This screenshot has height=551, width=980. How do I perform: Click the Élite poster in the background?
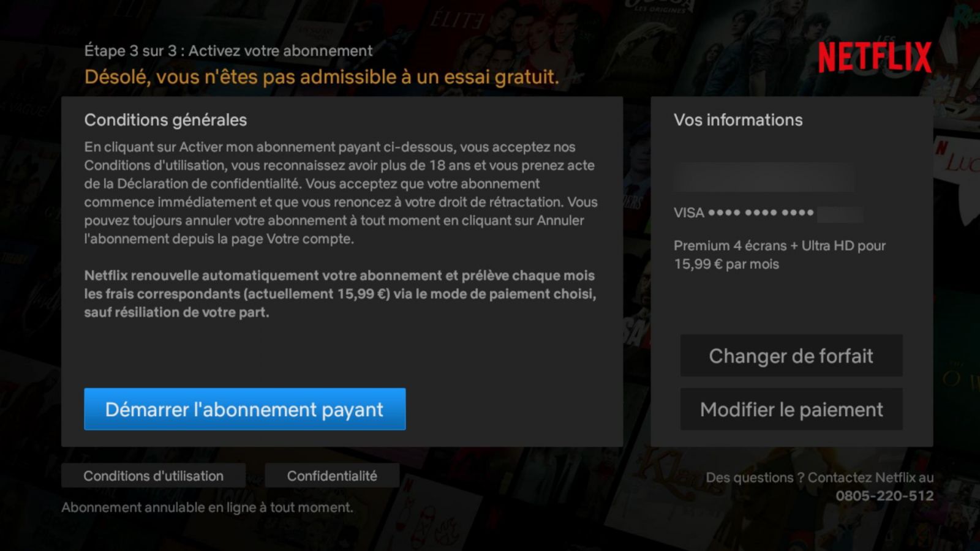coord(456,21)
